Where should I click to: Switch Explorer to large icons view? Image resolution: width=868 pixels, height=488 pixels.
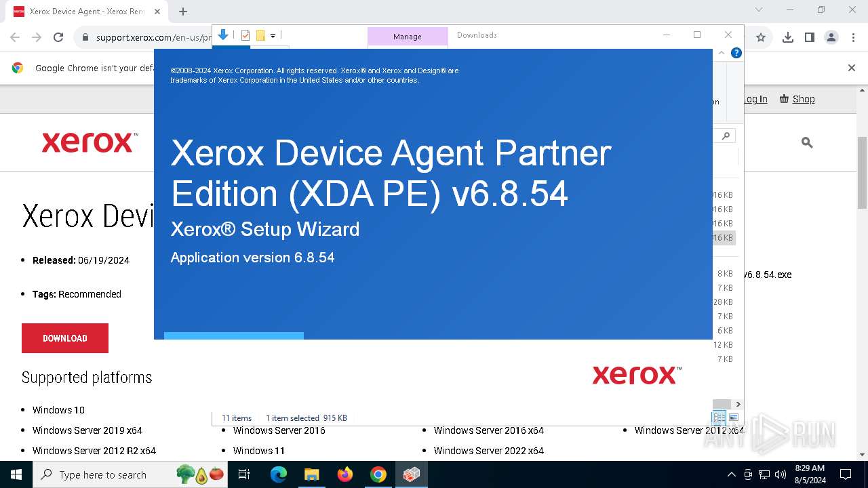pos(733,418)
